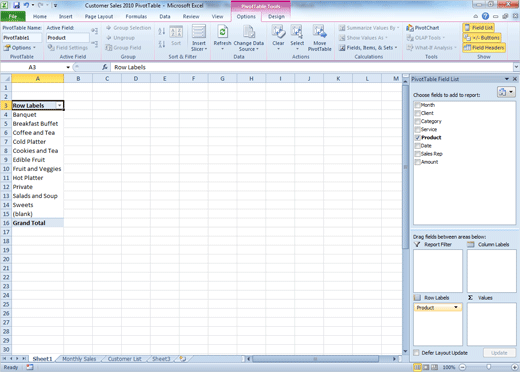Click the Undo icon in quick access toolbar

pyautogui.click(x=26, y=5)
